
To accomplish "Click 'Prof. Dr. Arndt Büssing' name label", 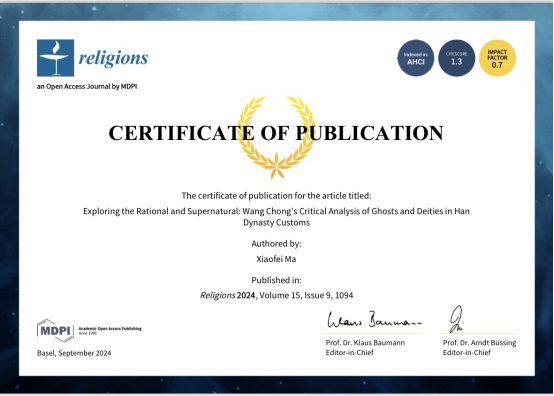I will (479, 343).
